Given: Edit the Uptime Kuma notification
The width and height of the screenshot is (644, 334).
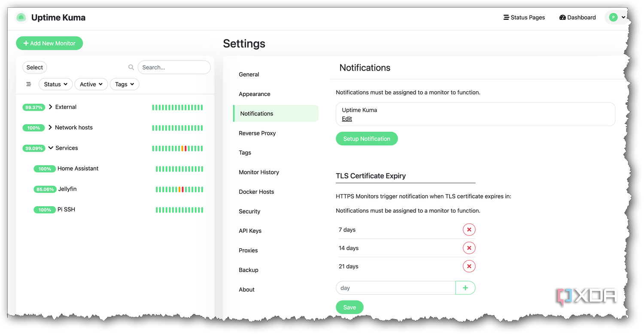Looking at the screenshot, I should [347, 119].
